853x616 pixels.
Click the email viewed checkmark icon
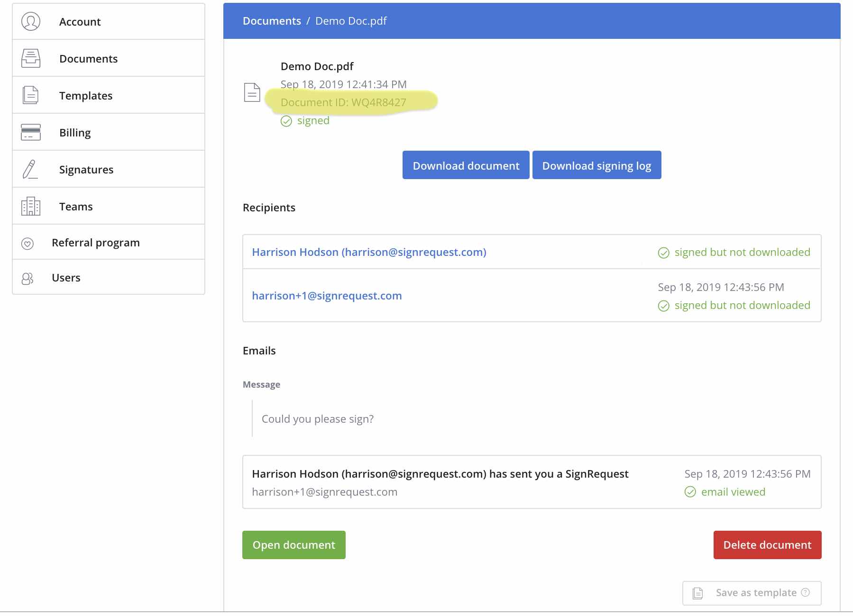click(690, 492)
